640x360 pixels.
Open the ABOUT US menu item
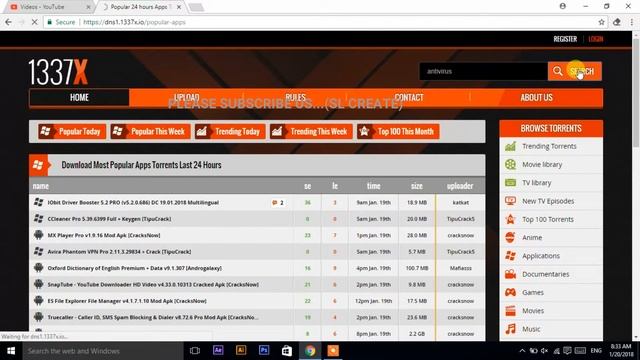(x=536, y=98)
